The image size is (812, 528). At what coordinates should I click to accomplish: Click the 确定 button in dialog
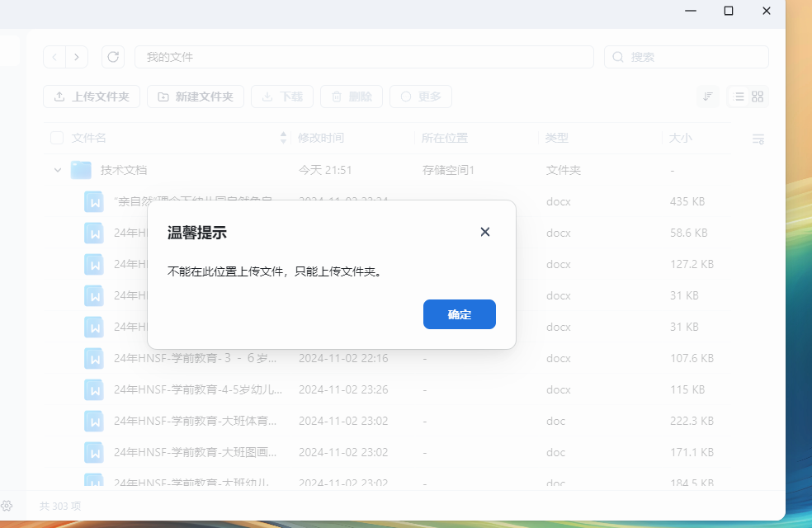pos(459,314)
